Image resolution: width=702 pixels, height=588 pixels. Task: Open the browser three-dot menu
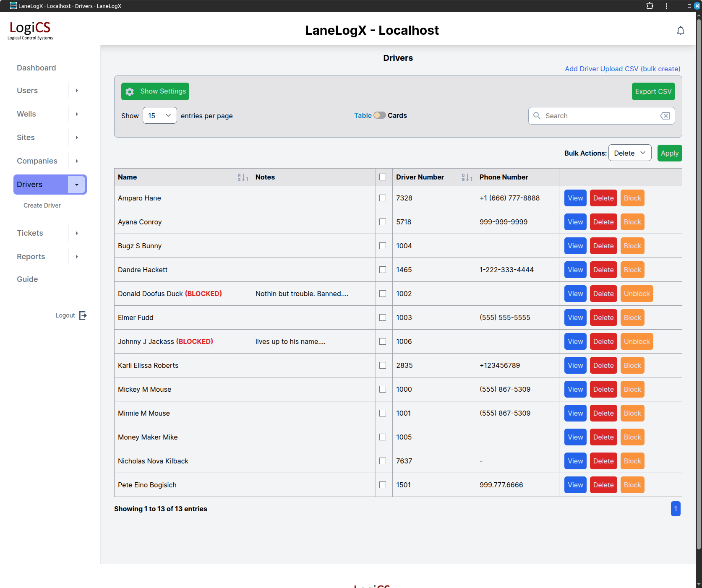pos(666,6)
